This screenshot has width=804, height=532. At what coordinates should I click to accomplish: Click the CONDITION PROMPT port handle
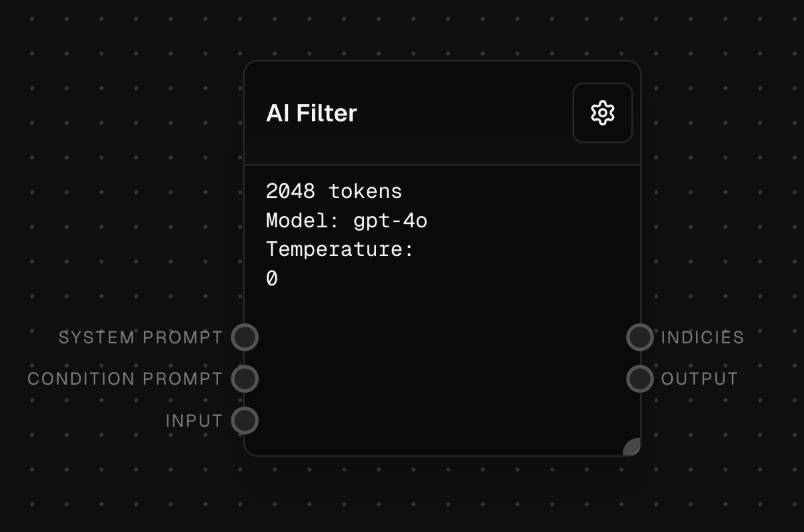coord(244,378)
